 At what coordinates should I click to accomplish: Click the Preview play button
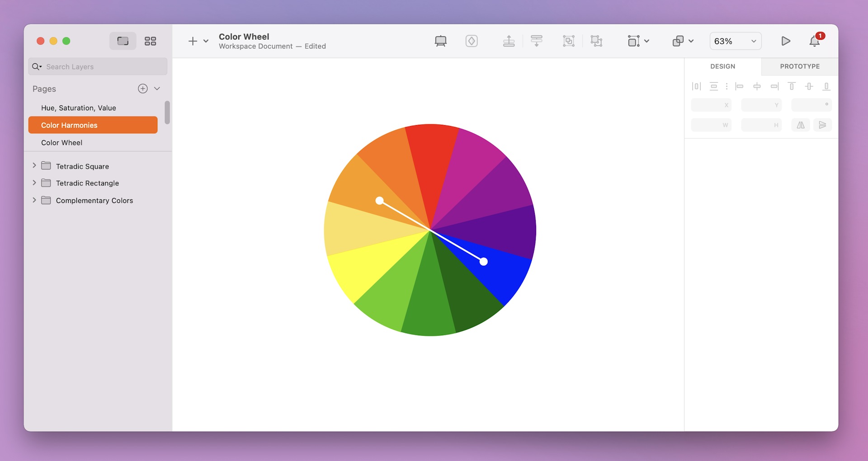786,41
